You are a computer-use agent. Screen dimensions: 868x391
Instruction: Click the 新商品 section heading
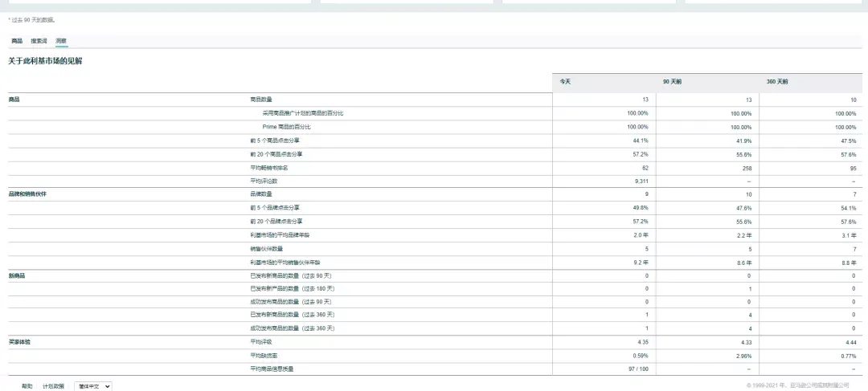click(x=17, y=275)
